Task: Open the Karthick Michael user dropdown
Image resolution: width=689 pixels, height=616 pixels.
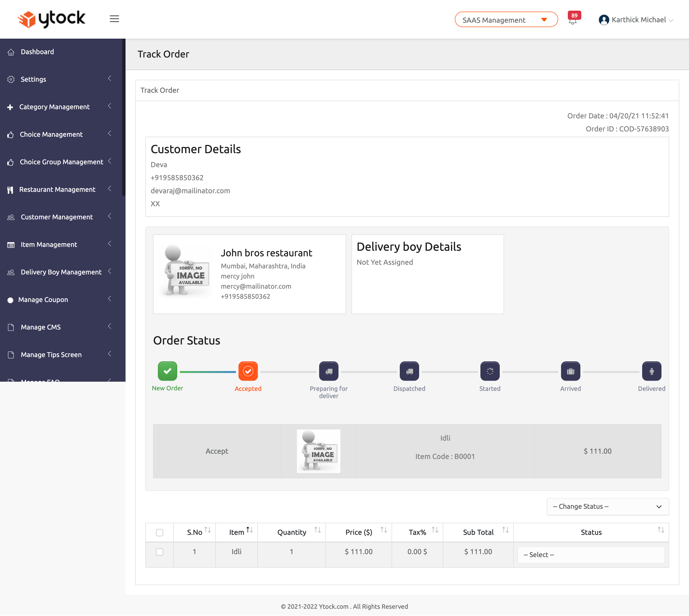Action: pyautogui.click(x=636, y=20)
